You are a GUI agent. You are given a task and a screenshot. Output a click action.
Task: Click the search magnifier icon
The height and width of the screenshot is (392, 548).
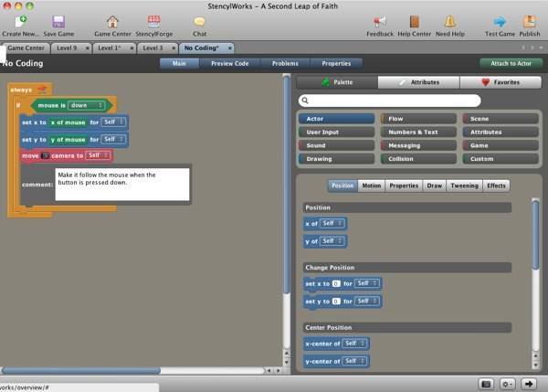(305, 101)
